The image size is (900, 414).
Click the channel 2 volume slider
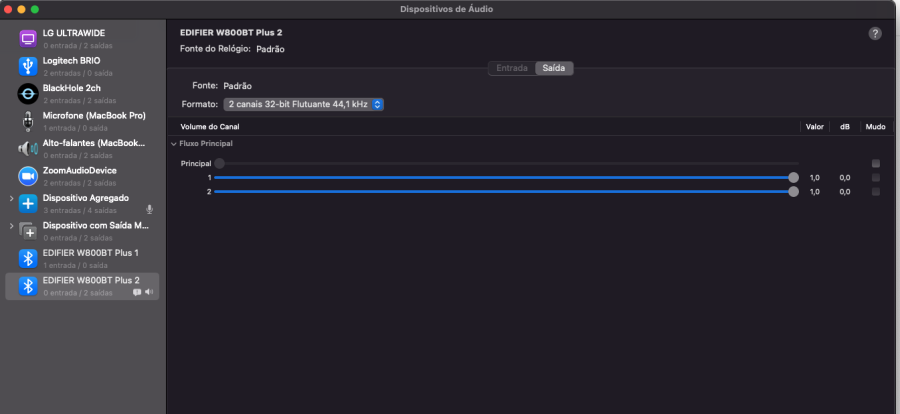[506, 192]
